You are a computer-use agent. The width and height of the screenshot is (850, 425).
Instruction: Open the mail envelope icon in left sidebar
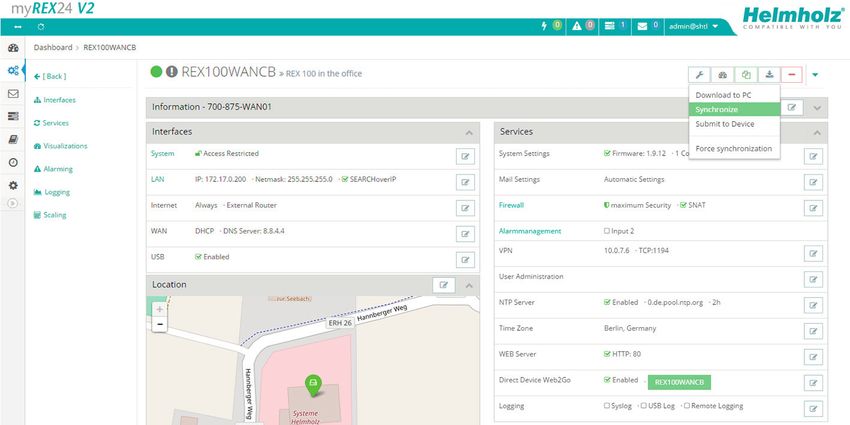click(13, 94)
